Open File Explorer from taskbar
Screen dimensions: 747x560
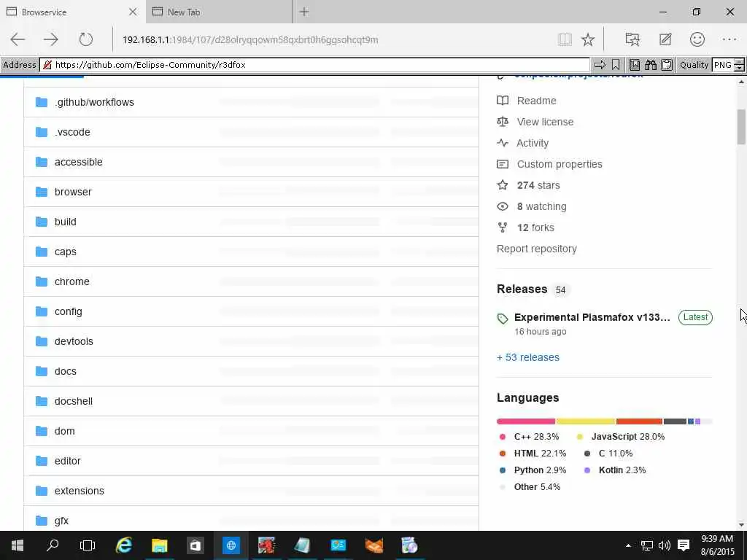tap(160, 545)
